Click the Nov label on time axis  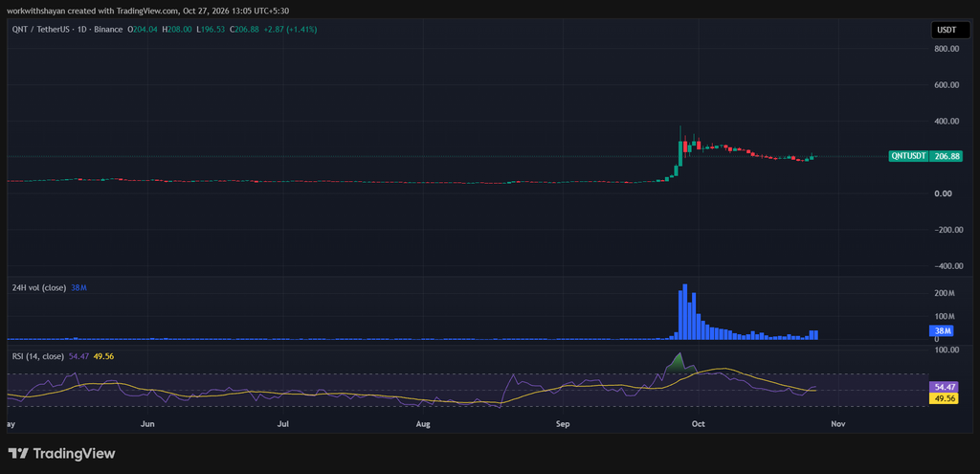[x=838, y=424]
